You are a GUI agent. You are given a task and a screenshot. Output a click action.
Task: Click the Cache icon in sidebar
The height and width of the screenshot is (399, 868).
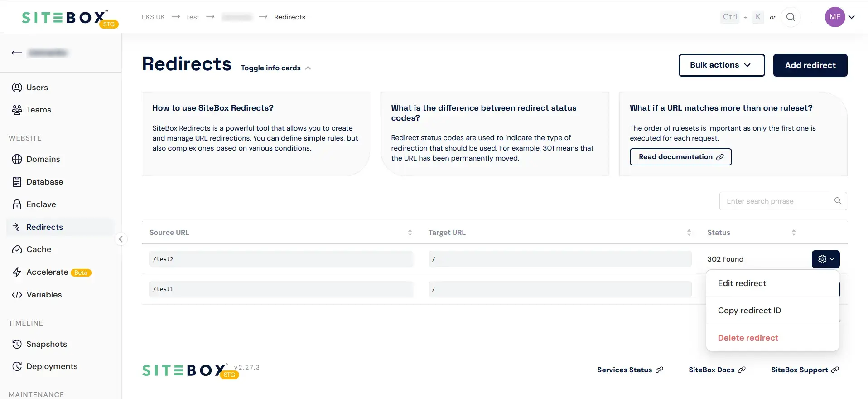pyautogui.click(x=17, y=249)
